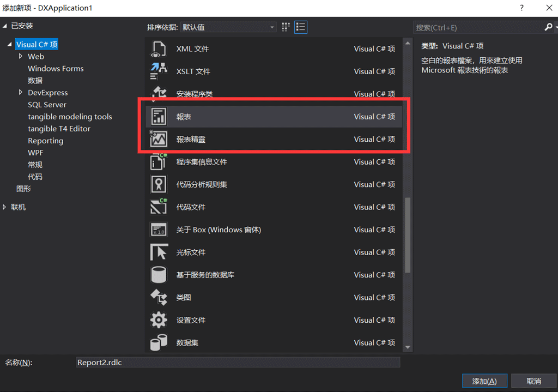Click the list scroll up arrow
The width and height of the screenshot is (558, 392).
pos(408,43)
